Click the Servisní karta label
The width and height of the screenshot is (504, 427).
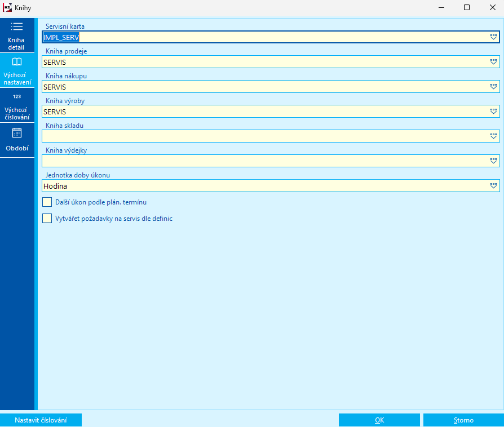coord(65,26)
